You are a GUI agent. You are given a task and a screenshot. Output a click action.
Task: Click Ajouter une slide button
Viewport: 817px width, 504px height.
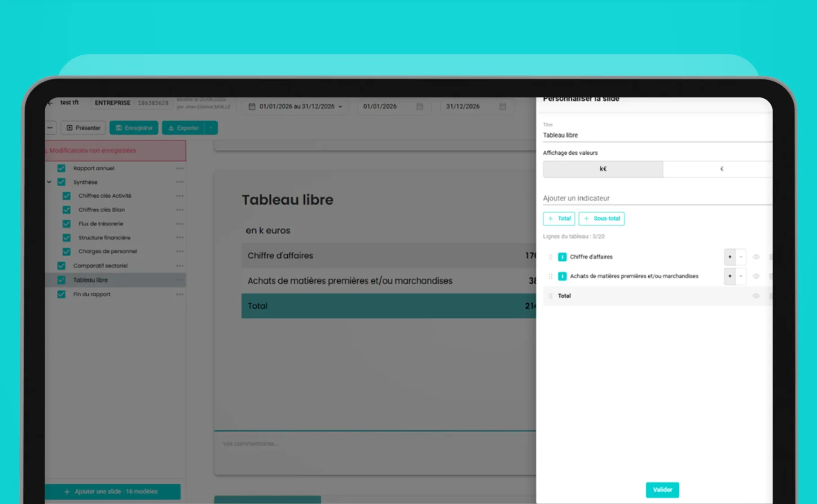(113, 492)
